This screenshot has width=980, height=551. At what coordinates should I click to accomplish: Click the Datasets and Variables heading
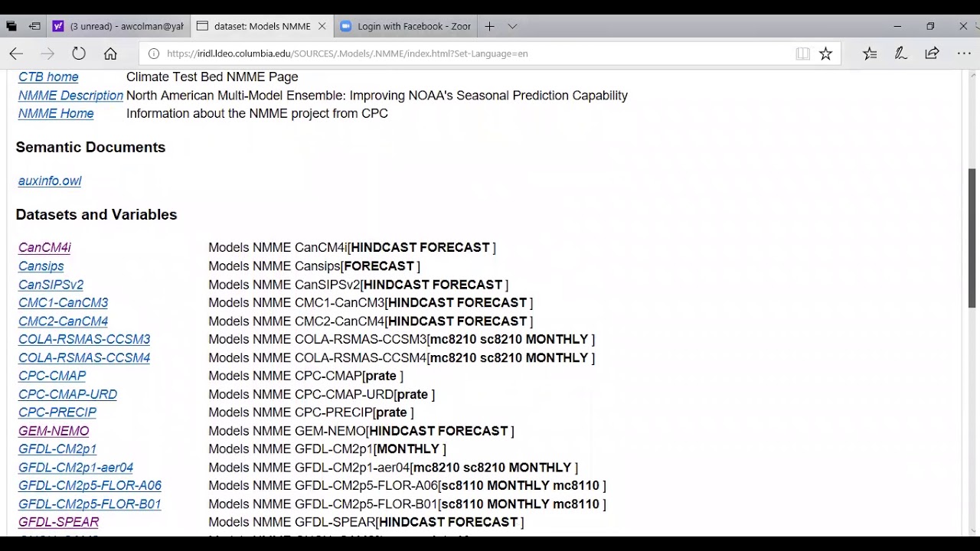tap(96, 214)
